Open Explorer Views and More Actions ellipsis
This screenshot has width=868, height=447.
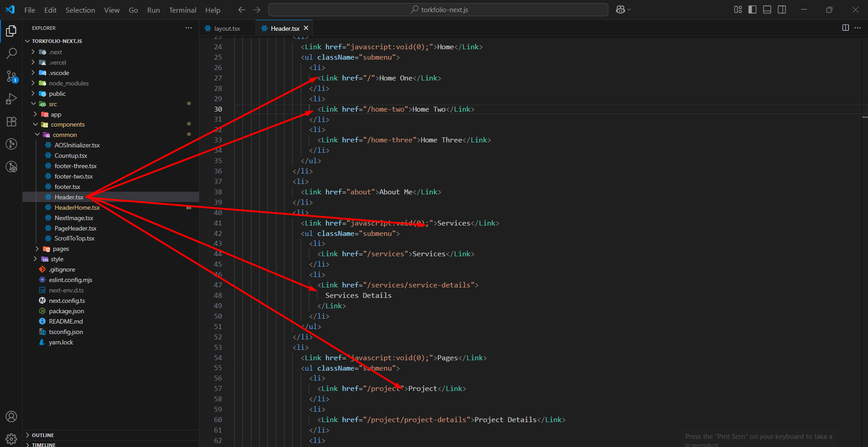189,28
